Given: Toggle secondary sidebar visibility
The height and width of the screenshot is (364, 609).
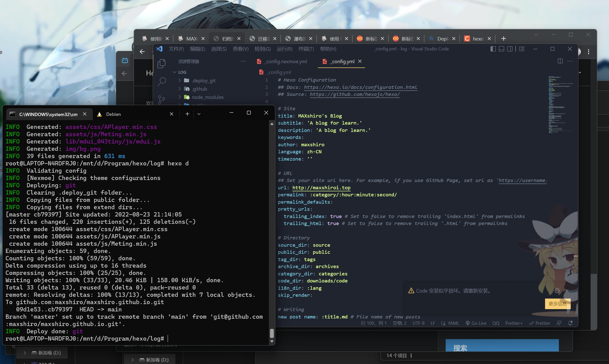Looking at the screenshot, I should point(510,49).
